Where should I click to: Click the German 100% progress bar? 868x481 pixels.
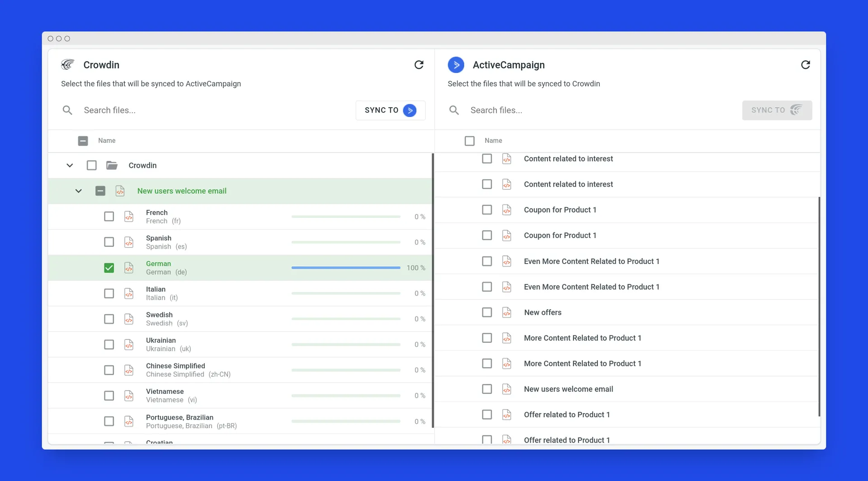346,268
